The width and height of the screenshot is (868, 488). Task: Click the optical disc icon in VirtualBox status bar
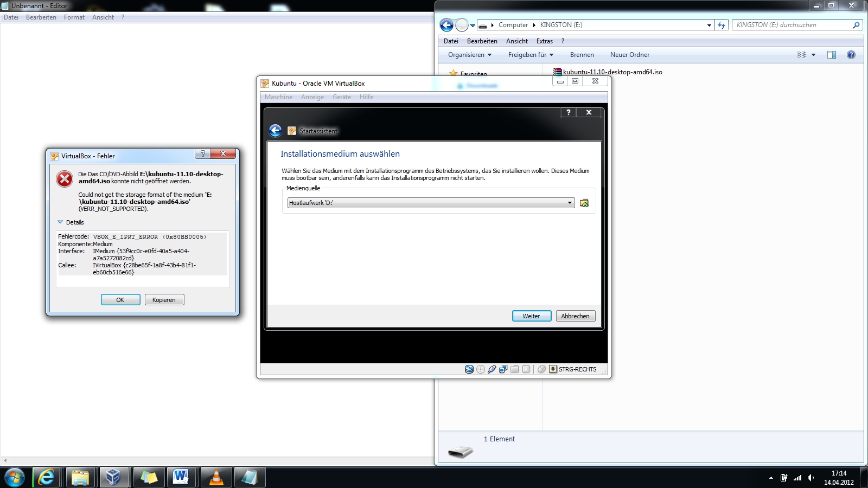click(x=481, y=369)
